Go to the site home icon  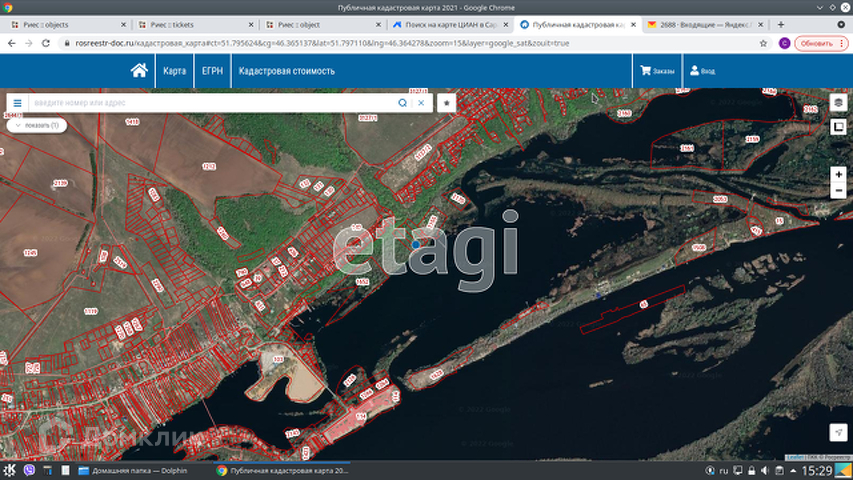click(139, 71)
